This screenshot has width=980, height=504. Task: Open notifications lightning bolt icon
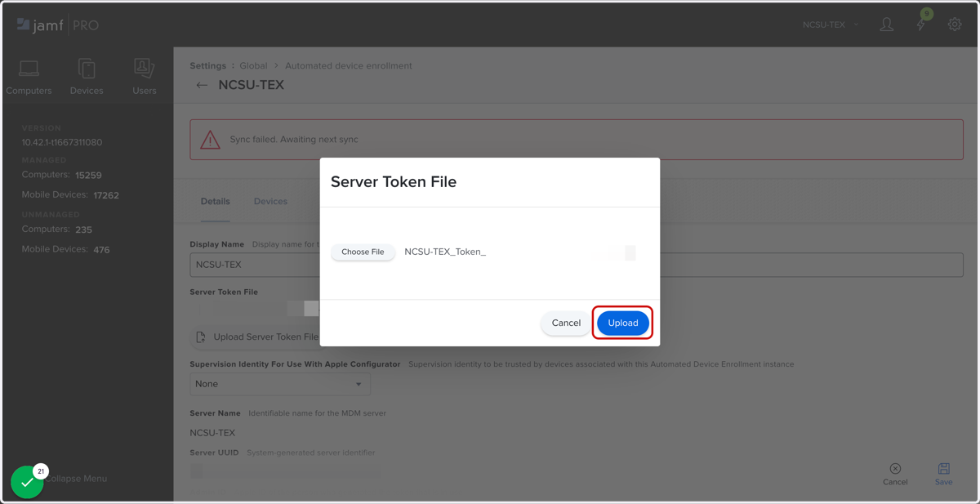(921, 25)
